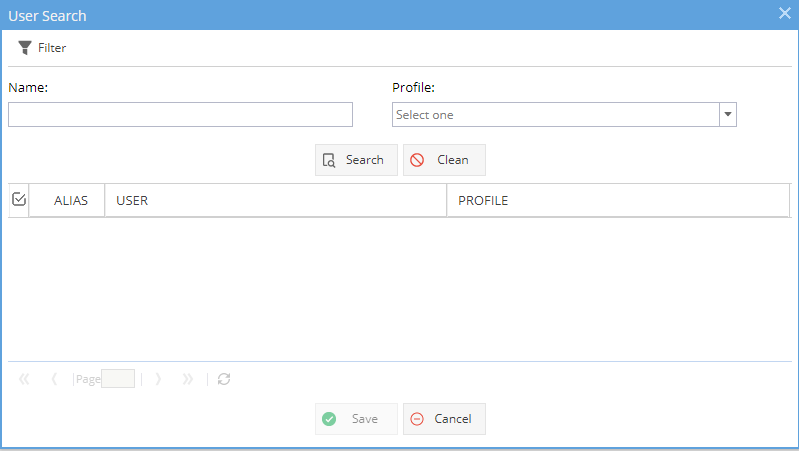Go to previous page of results
799x451 pixels.
click(x=54, y=379)
